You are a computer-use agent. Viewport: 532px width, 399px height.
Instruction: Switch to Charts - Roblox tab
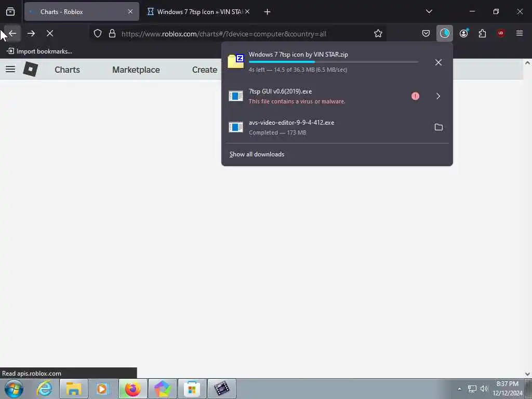tap(82, 12)
